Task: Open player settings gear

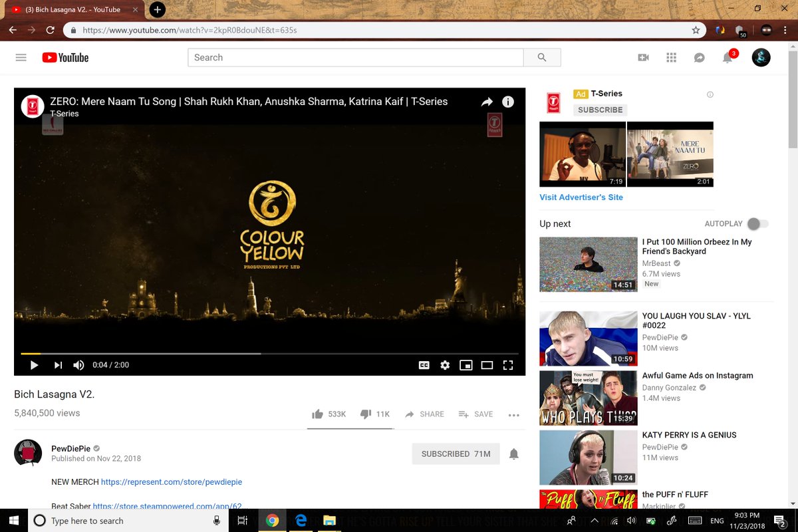Action: click(x=445, y=365)
